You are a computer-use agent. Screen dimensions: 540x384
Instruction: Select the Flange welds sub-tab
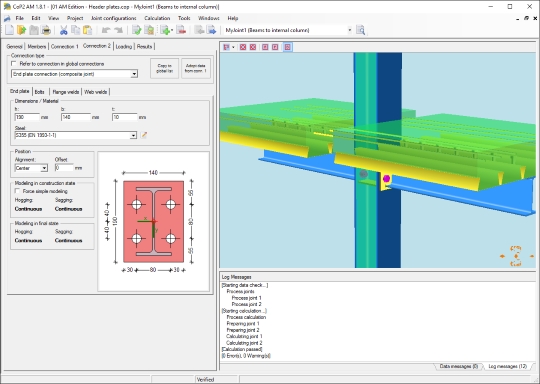(x=66, y=92)
